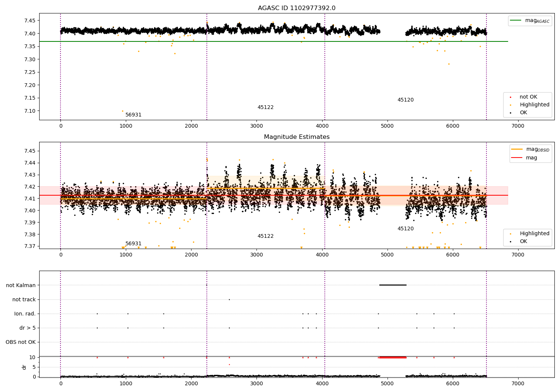Screen dimensions: 560x392
Task: Click the 56931 label in the middle plot
Action: coord(133,244)
